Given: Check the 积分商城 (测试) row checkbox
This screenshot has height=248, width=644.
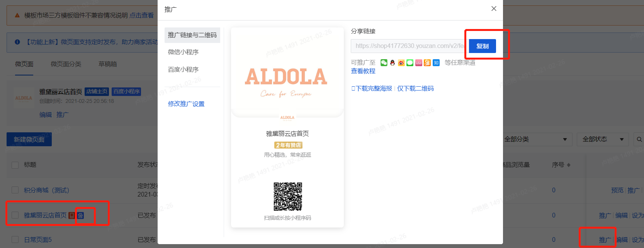Looking at the screenshot, I should 15,190.
